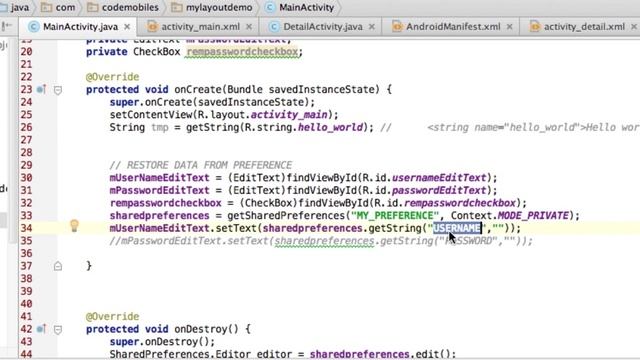Click mUserNameEditText on line 34
This screenshot has width=640, height=360.
click(x=159, y=228)
